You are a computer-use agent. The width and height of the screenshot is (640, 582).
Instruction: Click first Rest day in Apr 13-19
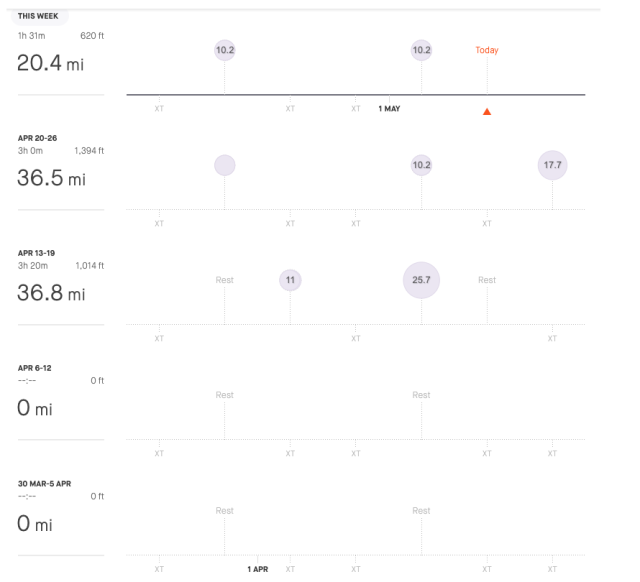pos(224,280)
